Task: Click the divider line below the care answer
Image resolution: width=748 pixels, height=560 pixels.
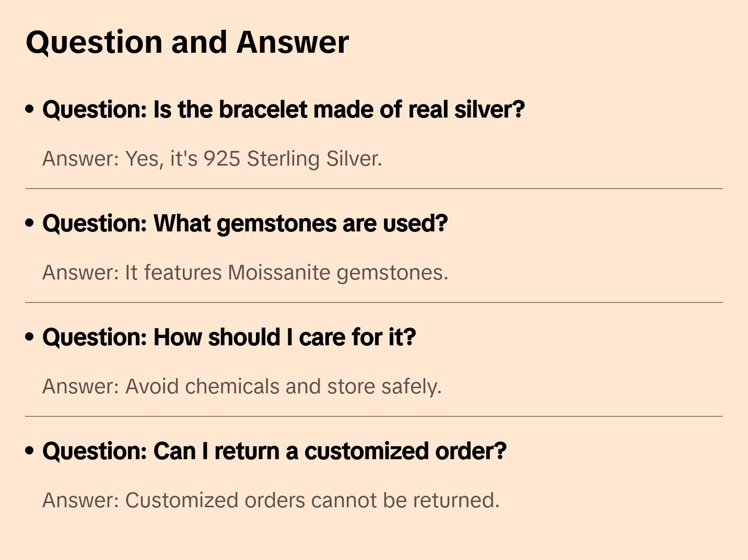Action: click(x=374, y=416)
